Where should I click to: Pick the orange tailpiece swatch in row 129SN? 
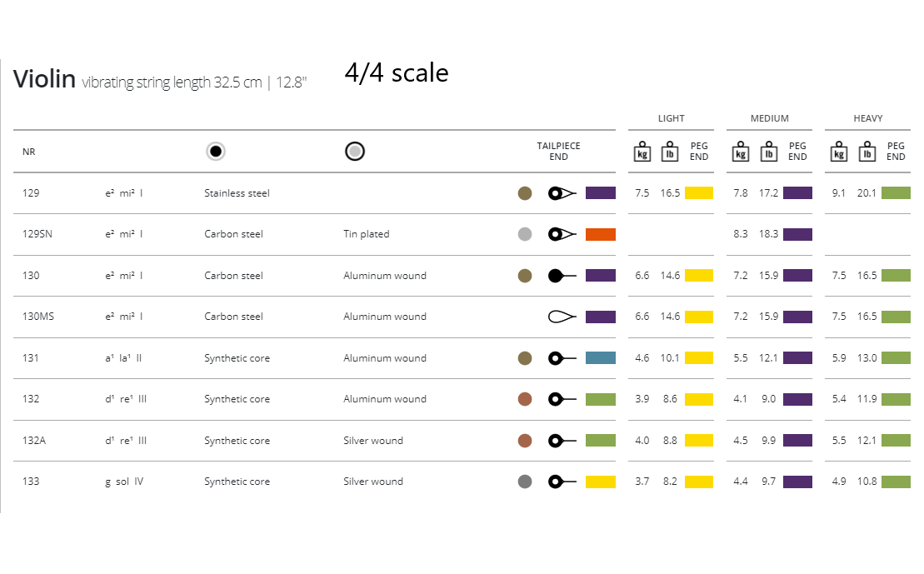click(600, 234)
